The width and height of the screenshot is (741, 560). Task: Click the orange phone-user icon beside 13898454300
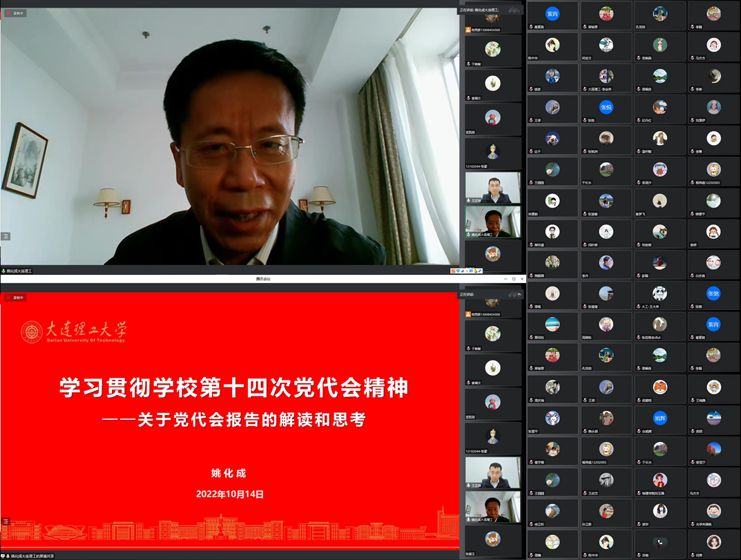click(x=468, y=30)
